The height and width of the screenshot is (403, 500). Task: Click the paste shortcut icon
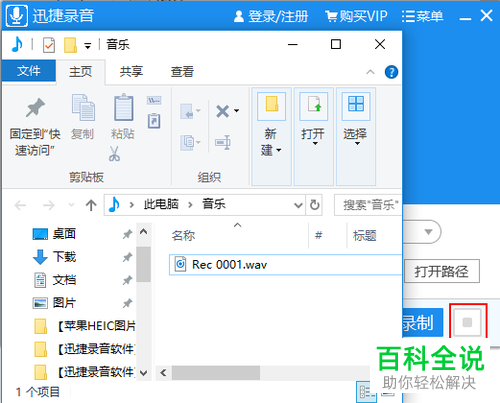[x=154, y=120]
